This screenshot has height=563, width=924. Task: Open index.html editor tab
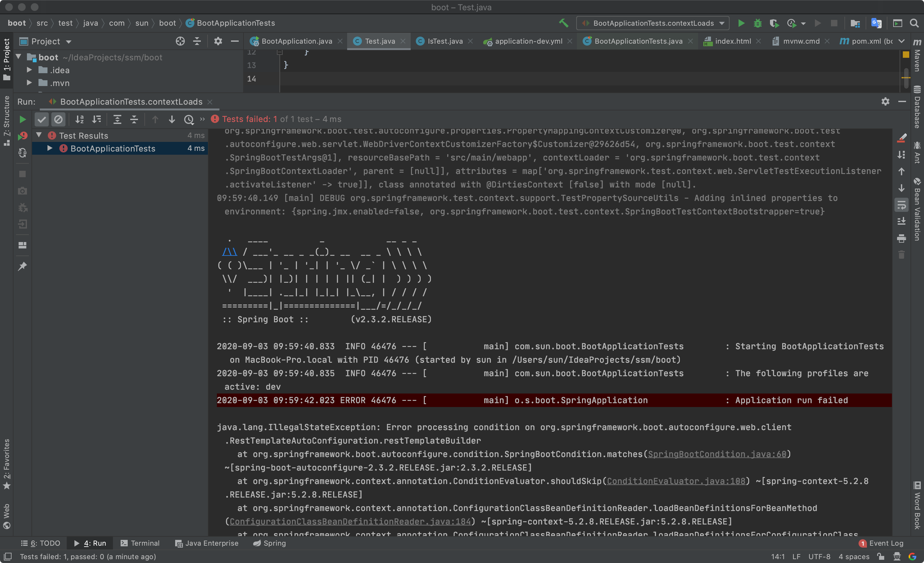point(732,41)
